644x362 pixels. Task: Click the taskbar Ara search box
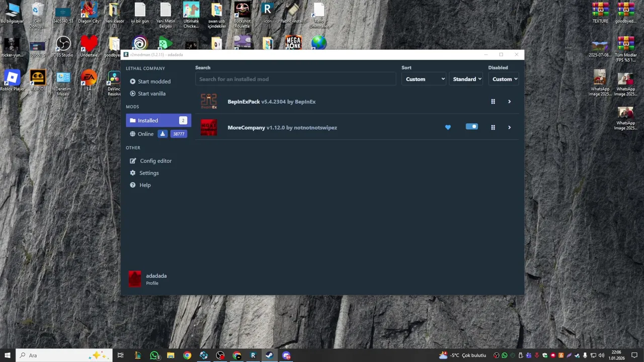point(64,355)
